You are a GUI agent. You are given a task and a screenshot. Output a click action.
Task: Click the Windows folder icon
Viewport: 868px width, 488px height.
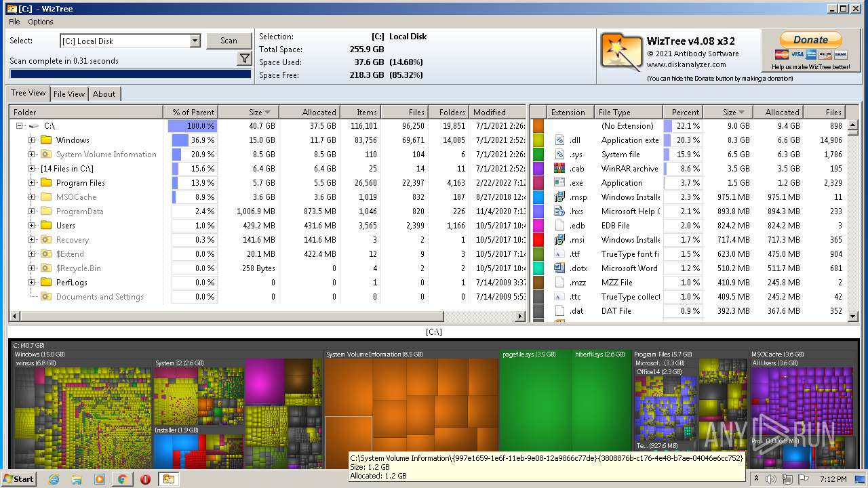pyautogui.click(x=46, y=140)
